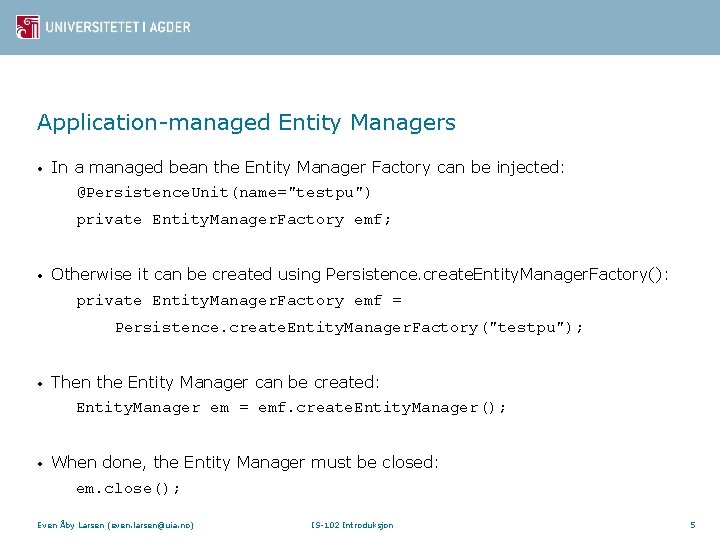This screenshot has width=720, height=540.
Task: Click the footer author Even Åby Larsen email
Action: point(115,525)
